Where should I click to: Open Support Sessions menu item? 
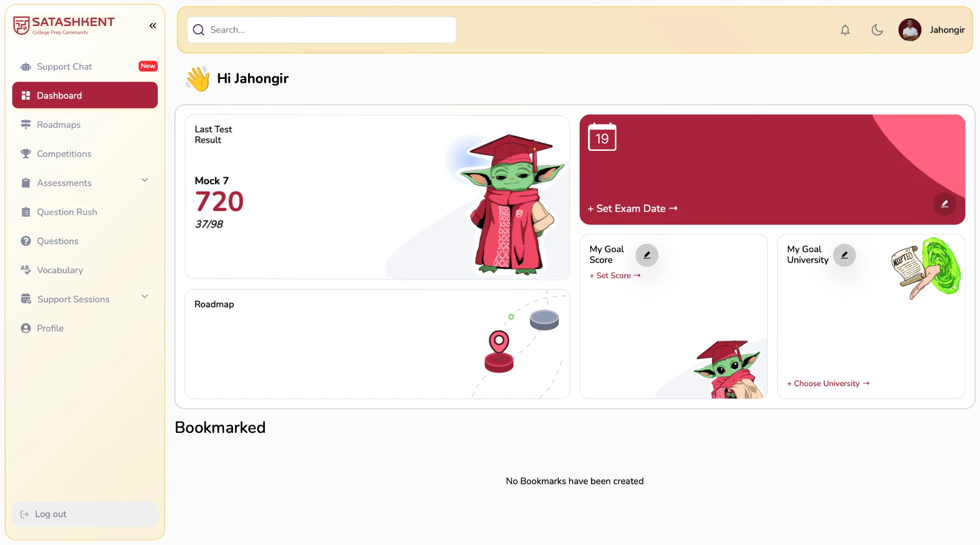pos(85,299)
